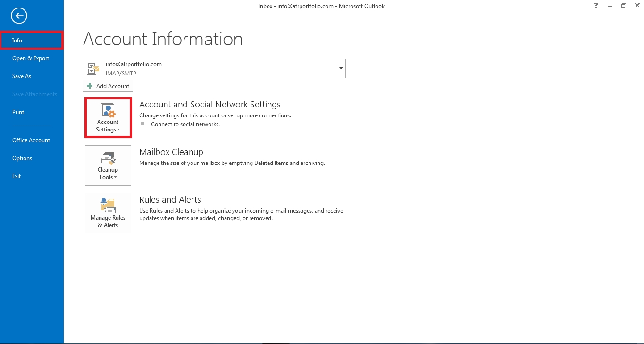
Task: Select Print from the backstage menu
Action: [18, 112]
